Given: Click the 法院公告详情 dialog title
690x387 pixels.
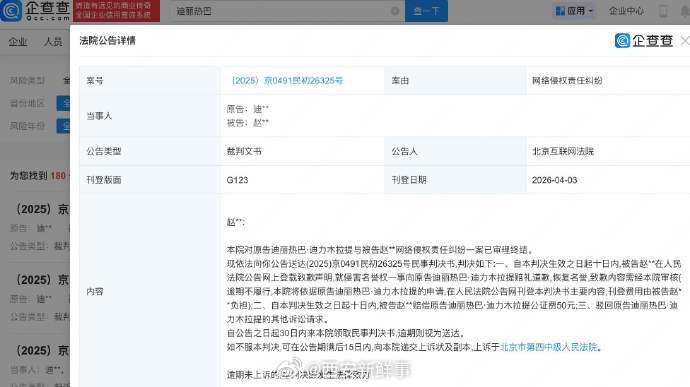Looking at the screenshot, I should pos(107,41).
